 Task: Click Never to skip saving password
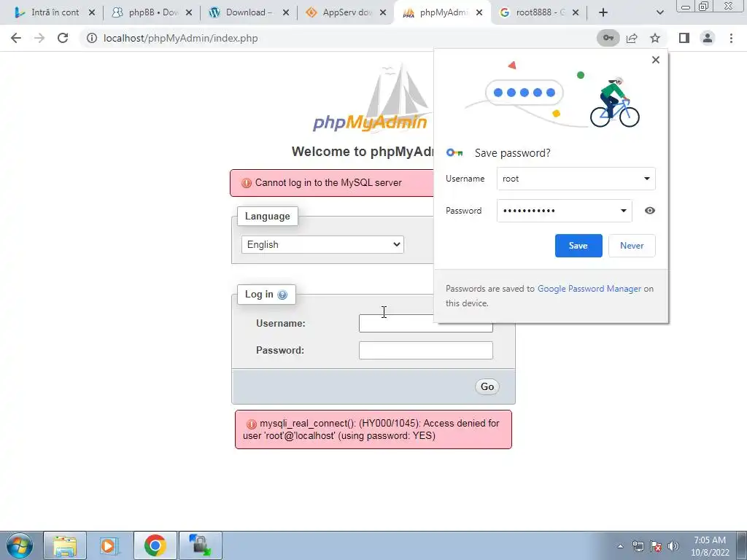tap(632, 246)
